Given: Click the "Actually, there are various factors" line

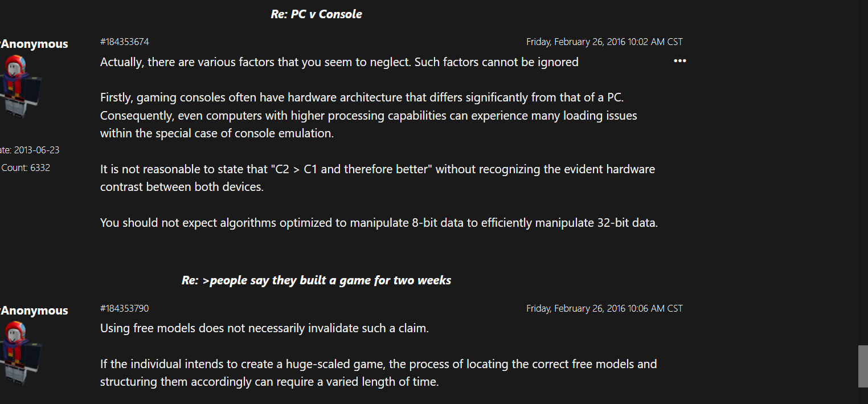Looking at the screenshot, I should [339, 62].
